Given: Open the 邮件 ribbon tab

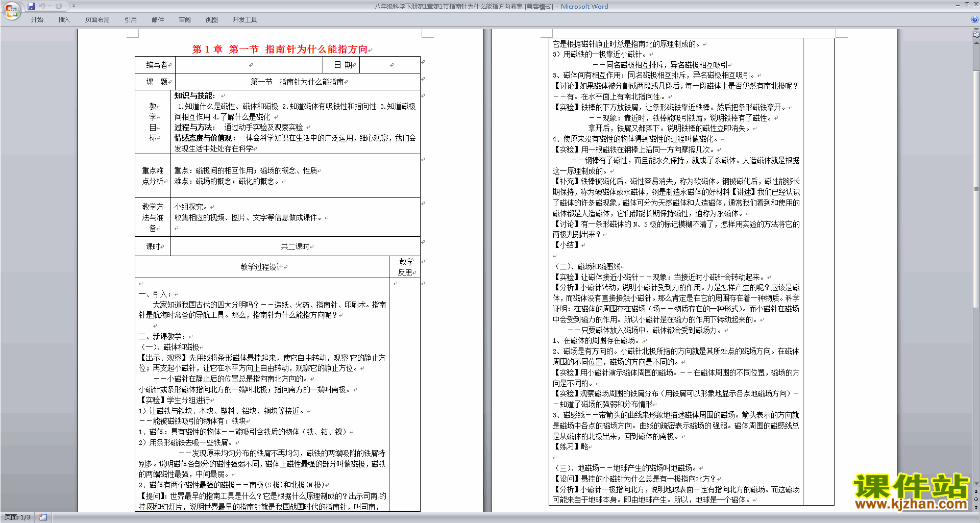Looking at the screenshot, I should click(x=158, y=20).
